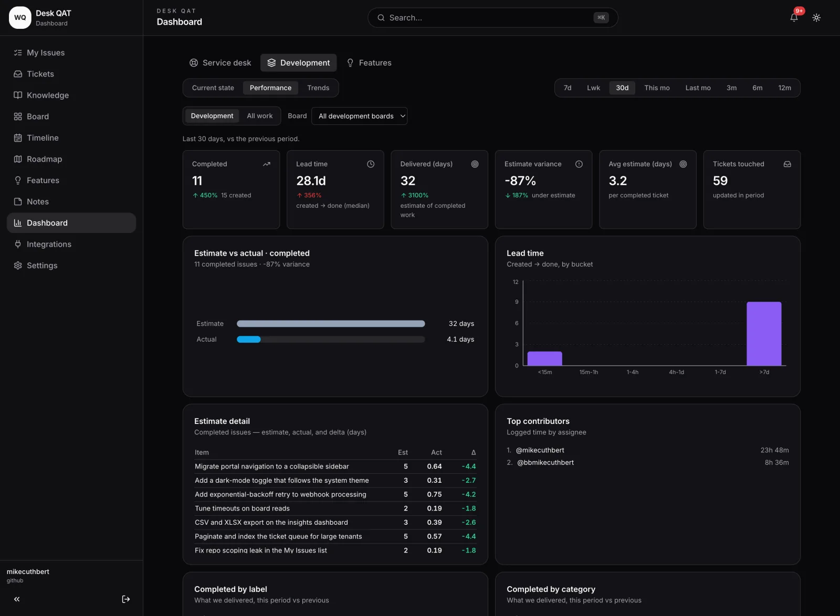840x616 pixels.
Task: Click the target icon on Avg estimate card
Action: coord(683,164)
